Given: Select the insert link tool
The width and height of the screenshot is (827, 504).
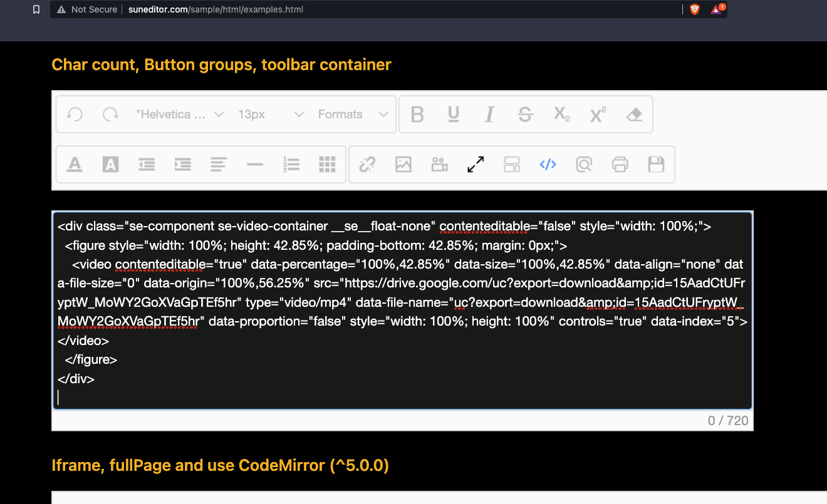Looking at the screenshot, I should click(x=368, y=164).
